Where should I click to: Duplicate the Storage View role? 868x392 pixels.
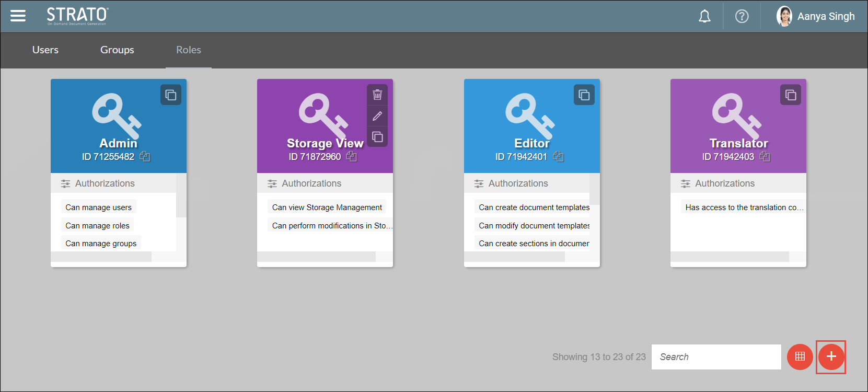(x=377, y=137)
